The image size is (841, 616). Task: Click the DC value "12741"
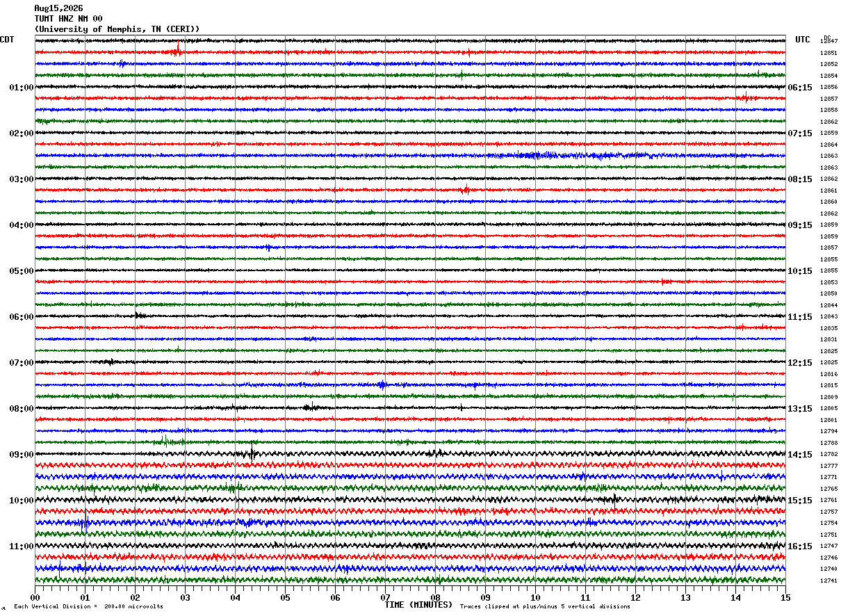tap(828, 581)
